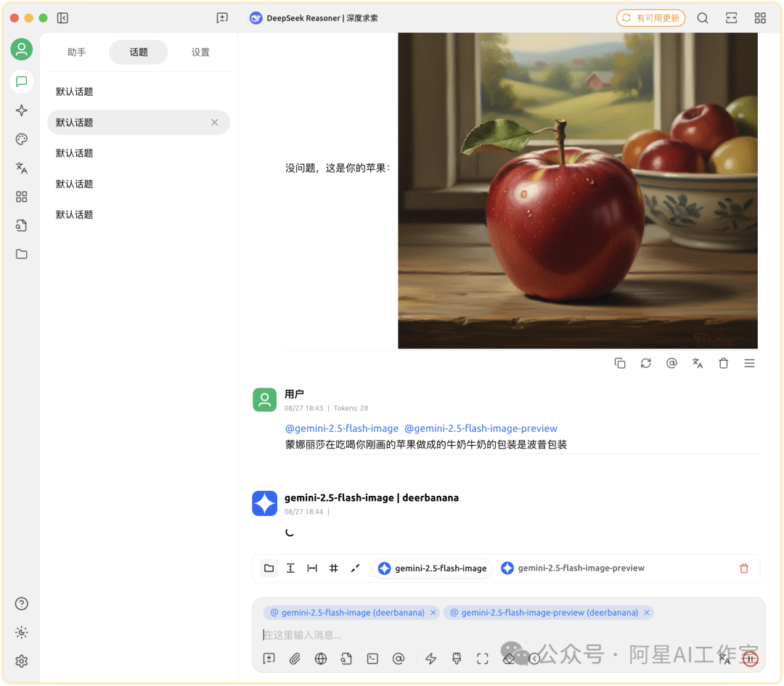Pause generation with red pause button
This screenshot has width=784, height=686.
point(750,659)
